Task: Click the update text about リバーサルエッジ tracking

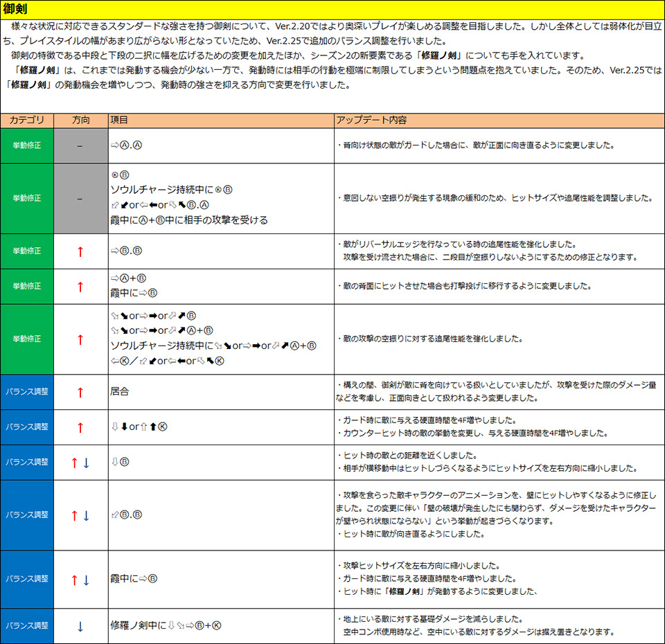Action: click(458, 244)
